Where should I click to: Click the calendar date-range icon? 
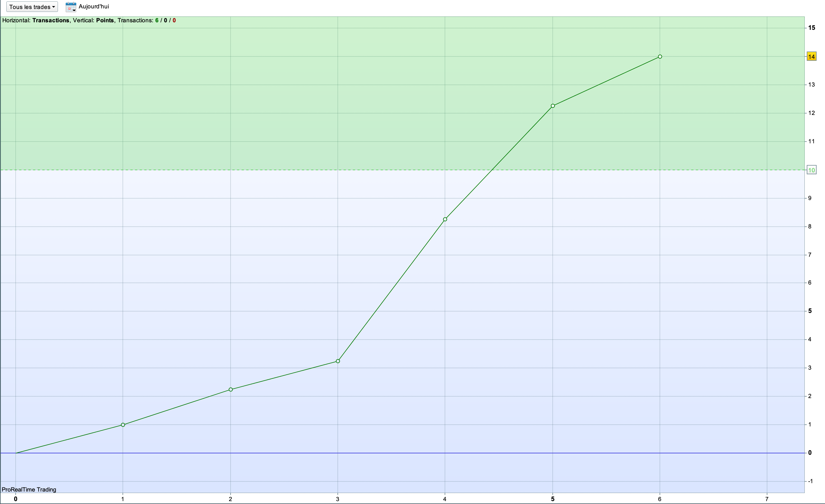pyautogui.click(x=71, y=7)
